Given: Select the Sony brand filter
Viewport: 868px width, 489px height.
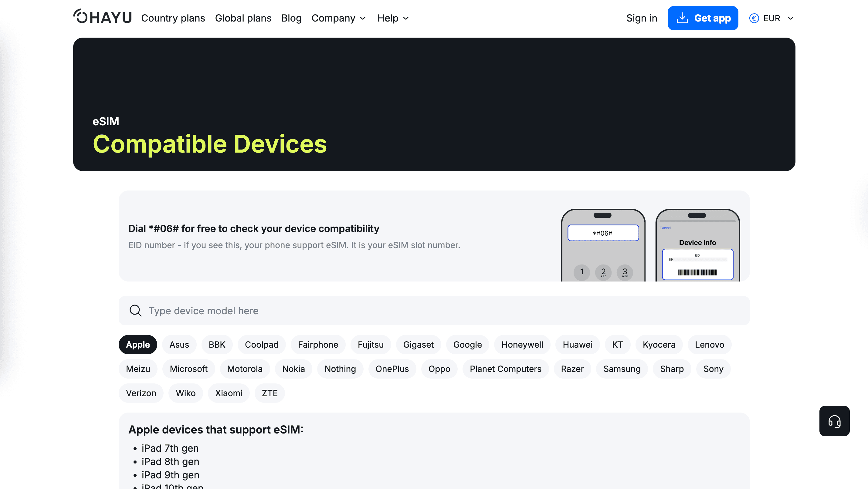Looking at the screenshot, I should pos(713,369).
